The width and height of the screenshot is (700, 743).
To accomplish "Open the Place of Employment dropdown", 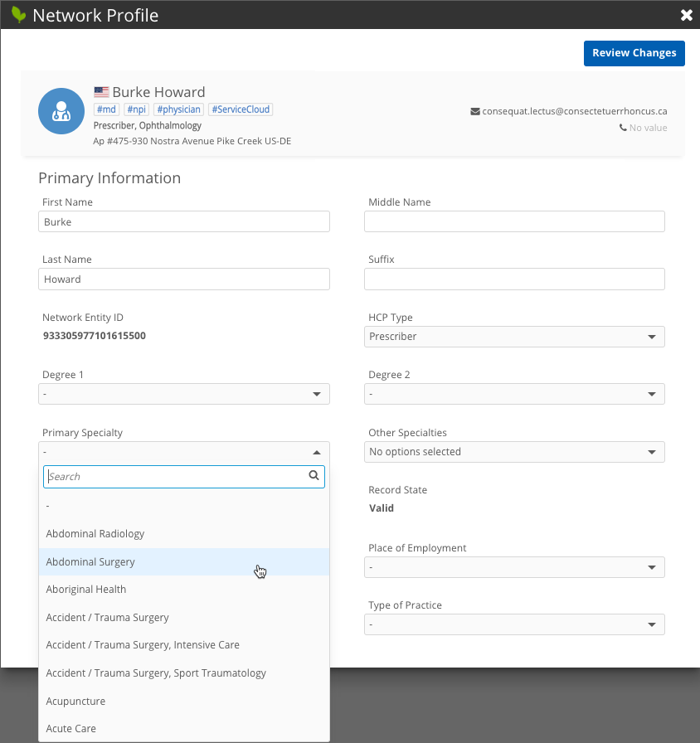I will 514,567.
